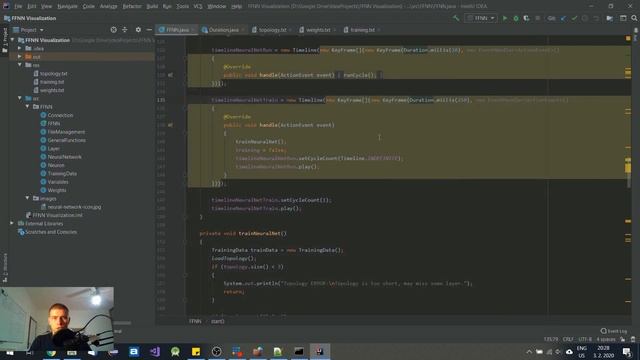This screenshot has height=360, width=640.
Task: Select the TrainingData class
Action: 62,173
